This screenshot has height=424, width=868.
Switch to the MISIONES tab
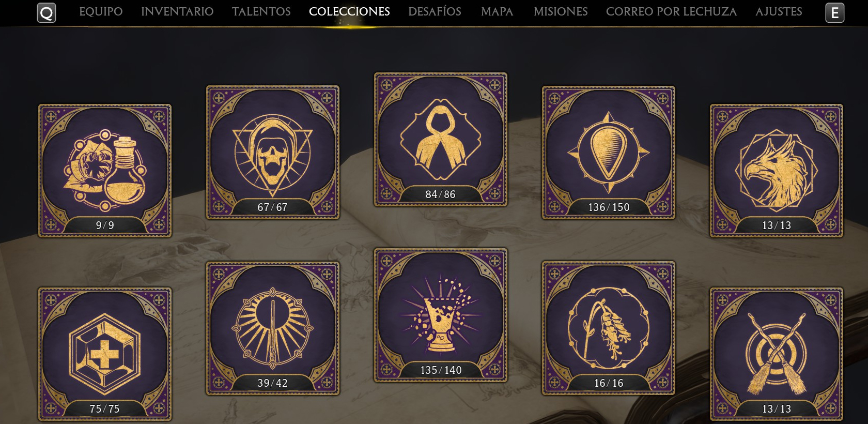[x=561, y=11]
